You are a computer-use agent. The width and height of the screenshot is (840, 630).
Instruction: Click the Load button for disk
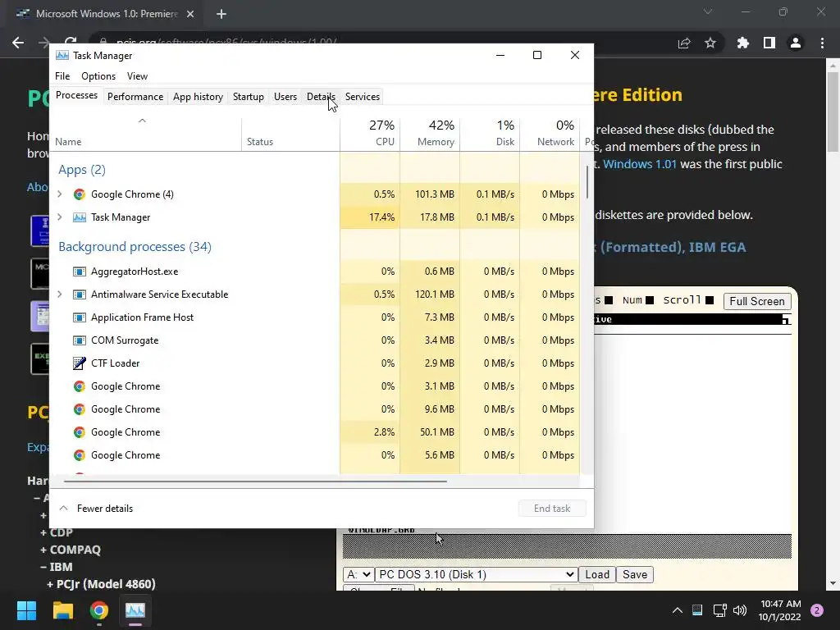[597, 574]
